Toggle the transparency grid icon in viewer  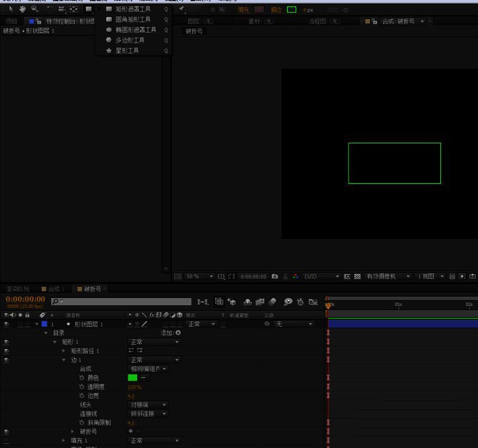click(357, 277)
